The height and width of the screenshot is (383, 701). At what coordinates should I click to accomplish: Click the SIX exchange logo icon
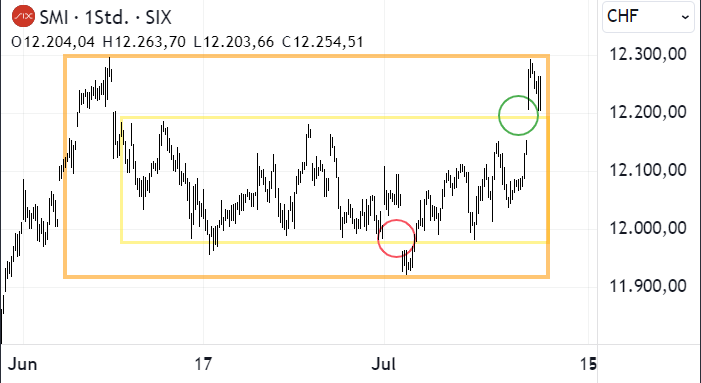pyautogui.click(x=23, y=17)
